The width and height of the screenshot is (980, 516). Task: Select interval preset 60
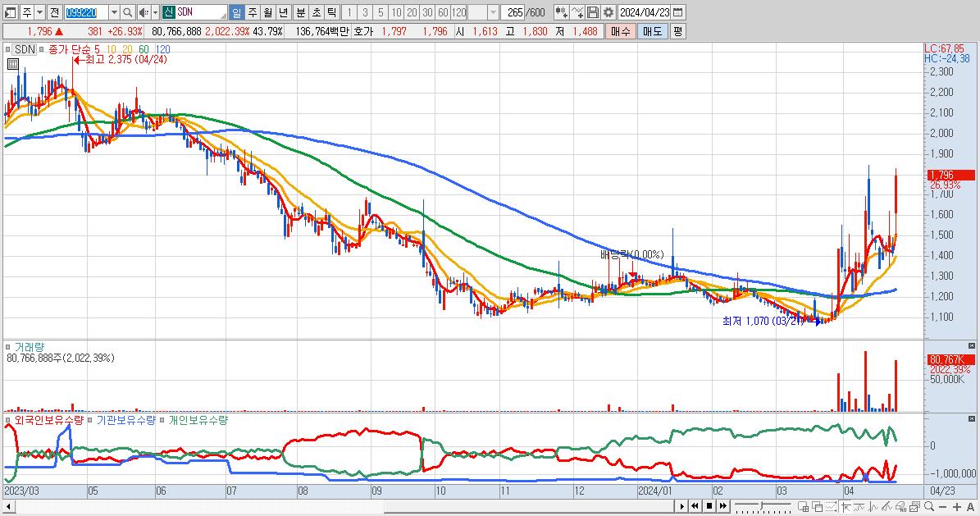[443, 11]
